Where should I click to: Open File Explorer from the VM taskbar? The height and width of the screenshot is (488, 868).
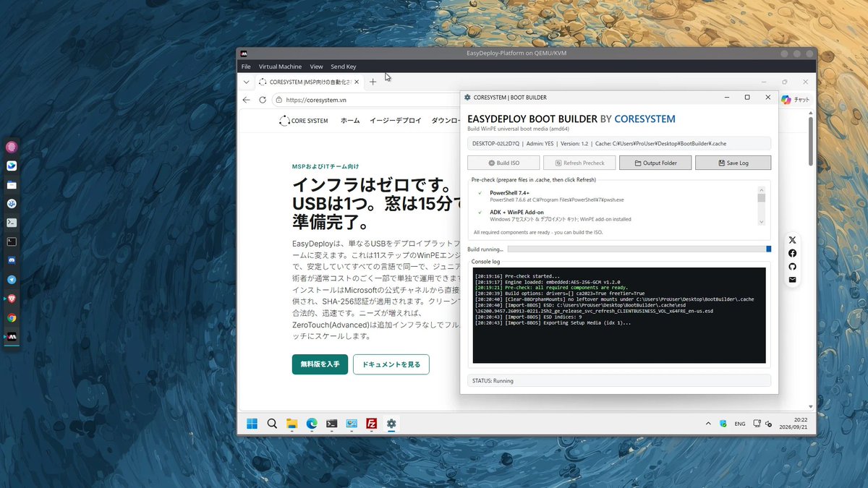tap(292, 424)
